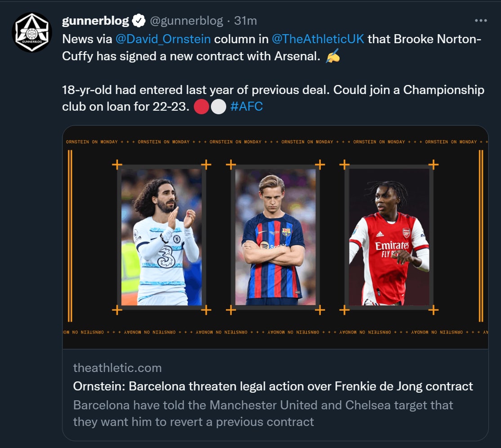
Task: Click the top 'Ornstein on Monday' banner strip
Action: tap(274, 142)
